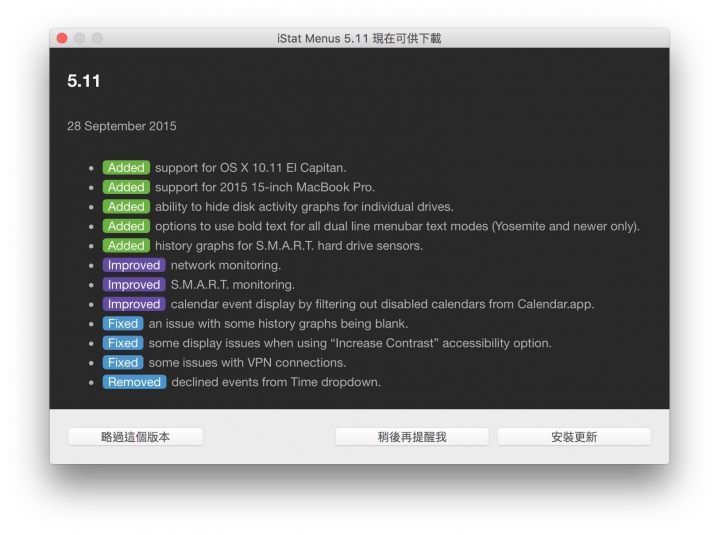Click text about filtering out disabled calendars

tap(382, 304)
